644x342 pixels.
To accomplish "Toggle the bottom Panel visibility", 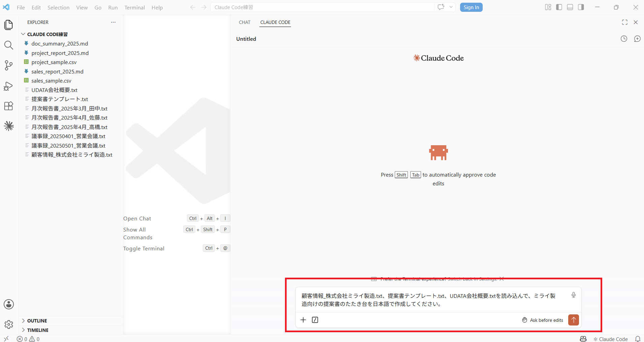I will coord(570,7).
